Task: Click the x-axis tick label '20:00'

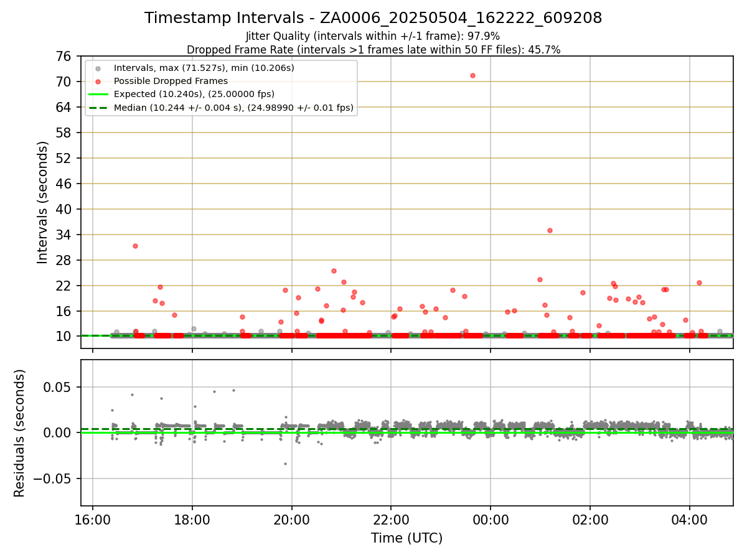Action: click(x=291, y=519)
